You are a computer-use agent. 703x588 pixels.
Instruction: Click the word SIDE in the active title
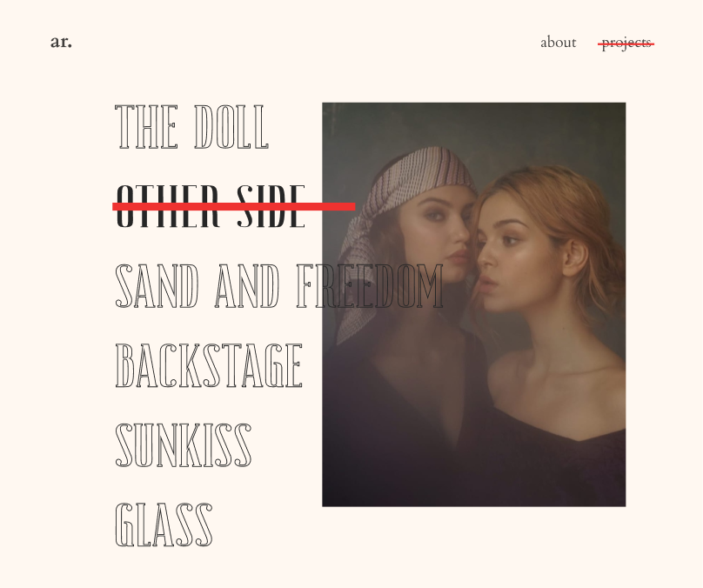click(271, 206)
